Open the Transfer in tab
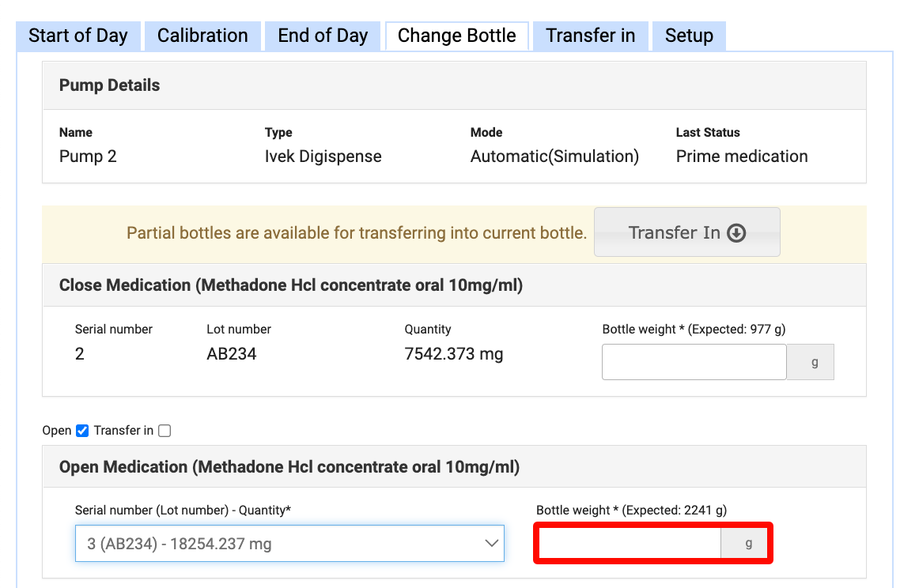Viewport: 900px width, 588px height. coord(590,36)
